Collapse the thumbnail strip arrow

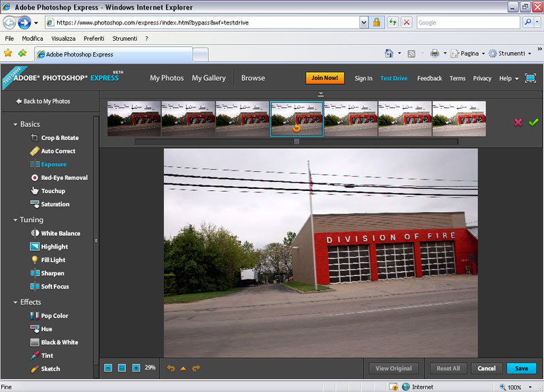coord(321,94)
